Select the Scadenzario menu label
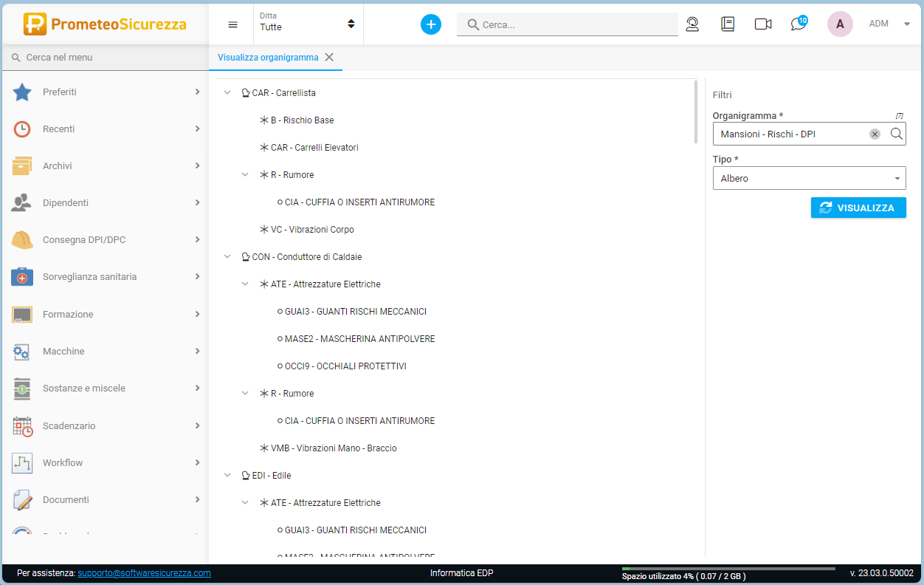924x585 pixels. 69,425
